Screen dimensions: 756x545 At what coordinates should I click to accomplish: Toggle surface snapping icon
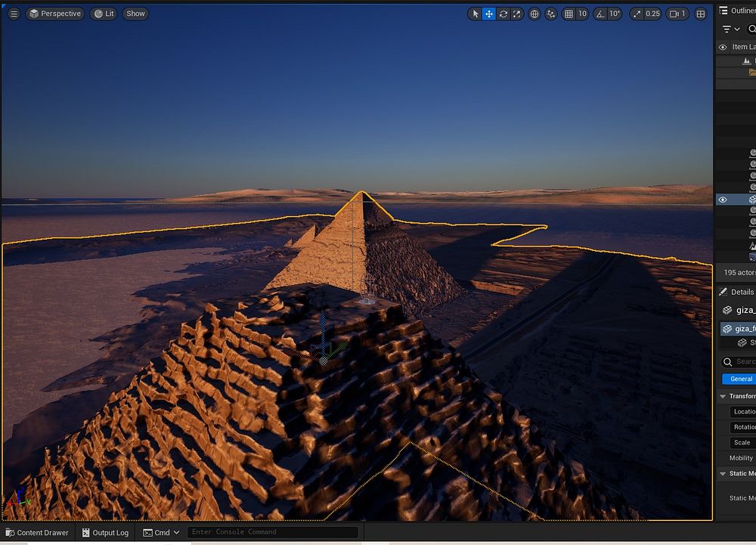point(551,14)
